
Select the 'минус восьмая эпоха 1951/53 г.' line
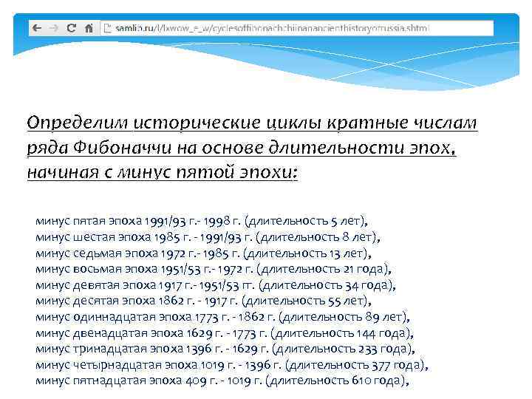coord(214,269)
